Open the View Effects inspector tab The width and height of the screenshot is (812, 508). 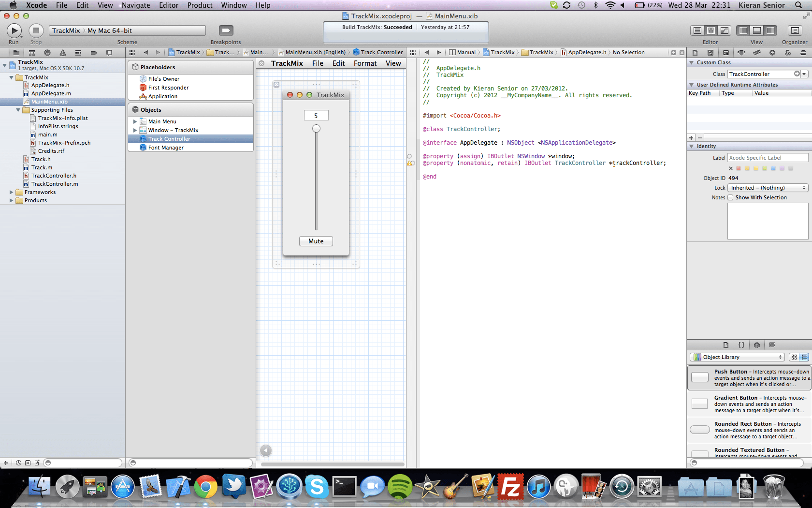pos(803,52)
